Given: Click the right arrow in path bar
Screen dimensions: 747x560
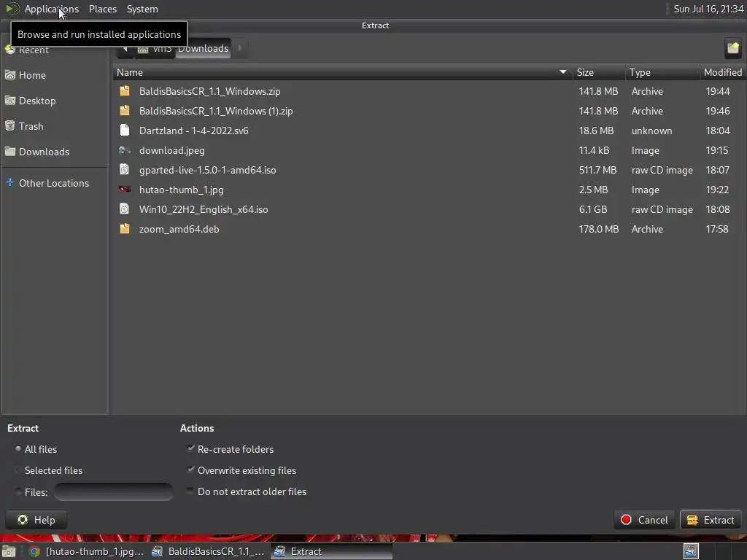Looking at the screenshot, I should (x=239, y=48).
